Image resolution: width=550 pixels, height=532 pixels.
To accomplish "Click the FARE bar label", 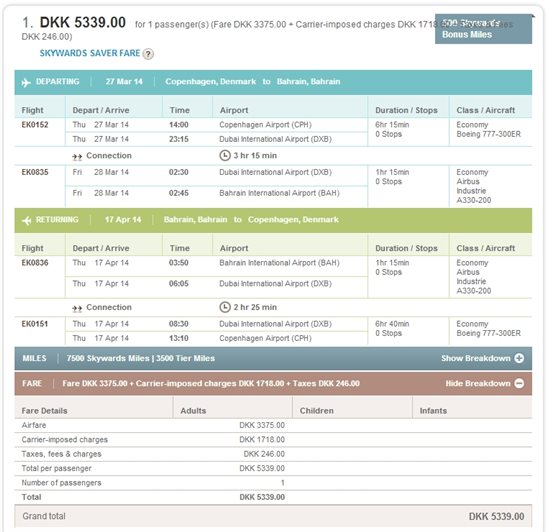I will (32, 383).
